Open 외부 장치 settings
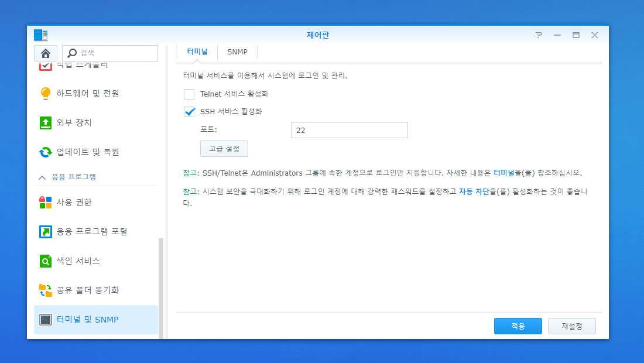This screenshot has height=363, width=644. pyautogui.click(x=95, y=123)
